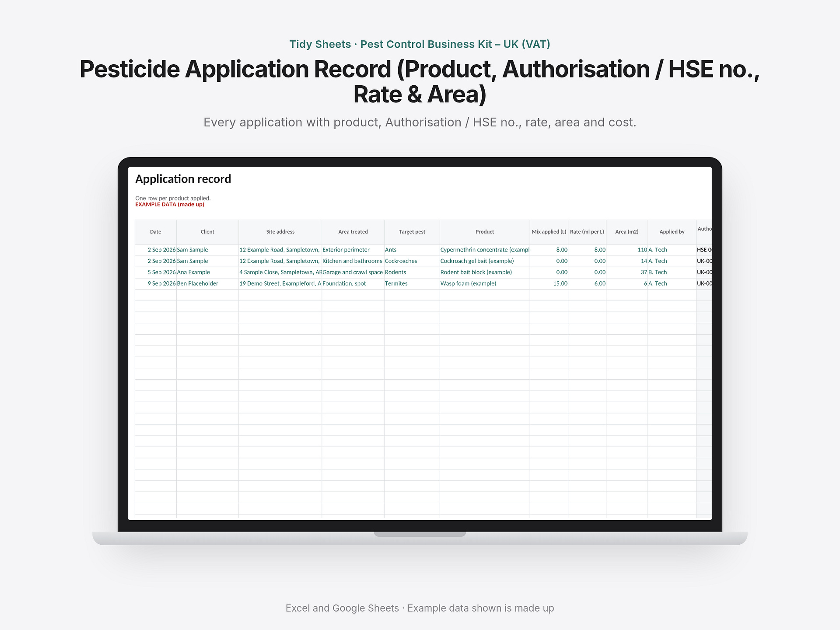Image resolution: width=840 pixels, height=630 pixels.
Task: Click the Garage and crawl space cell
Action: [353, 272]
